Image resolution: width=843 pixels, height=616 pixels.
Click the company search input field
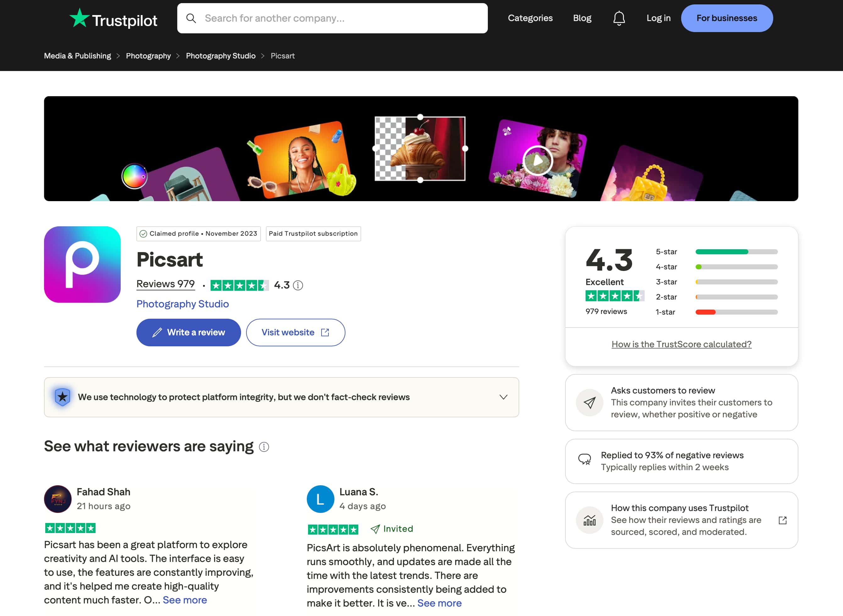pyautogui.click(x=332, y=18)
